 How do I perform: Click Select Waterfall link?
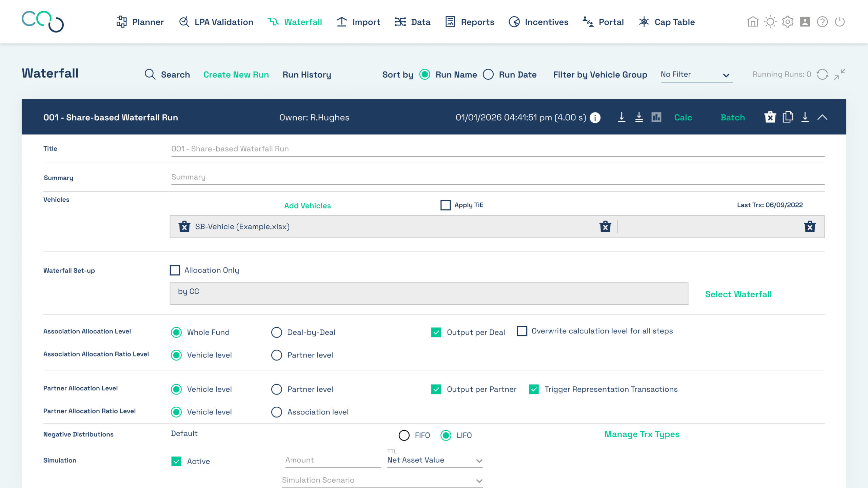point(738,294)
